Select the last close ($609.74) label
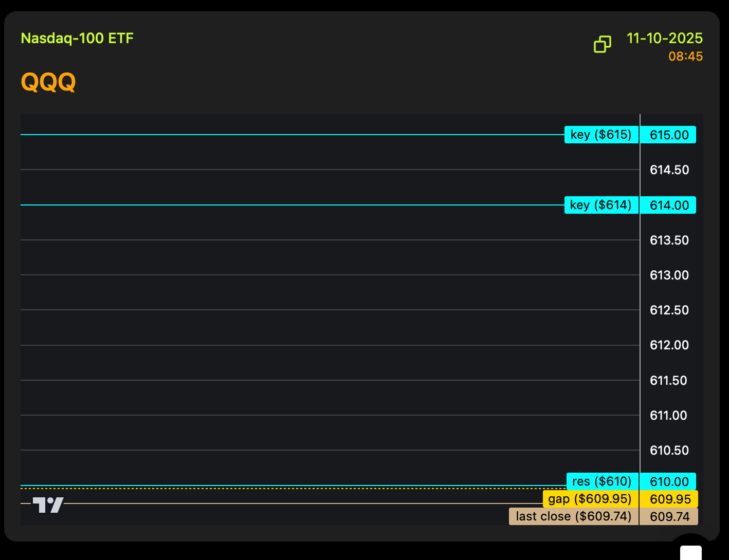This screenshot has width=729, height=560. coord(573,516)
